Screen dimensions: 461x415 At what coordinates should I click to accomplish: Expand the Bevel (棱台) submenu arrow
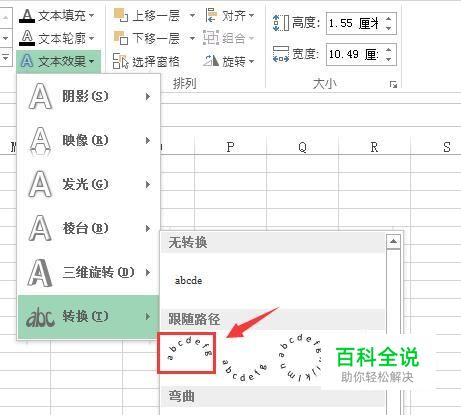(148, 228)
